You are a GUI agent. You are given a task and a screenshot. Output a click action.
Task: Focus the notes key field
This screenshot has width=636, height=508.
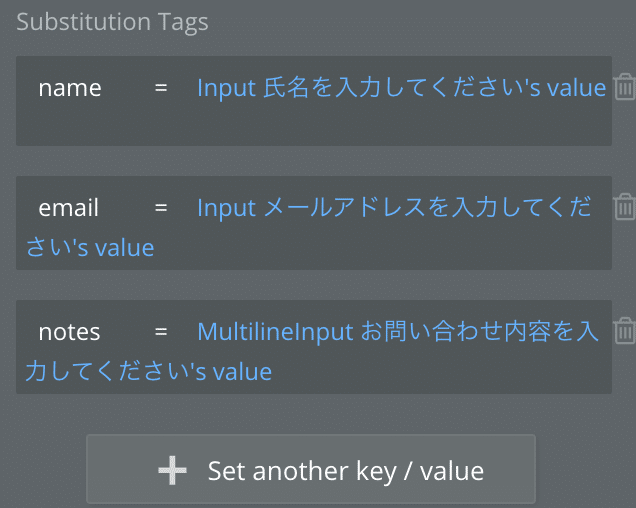(x=70, y=331)
